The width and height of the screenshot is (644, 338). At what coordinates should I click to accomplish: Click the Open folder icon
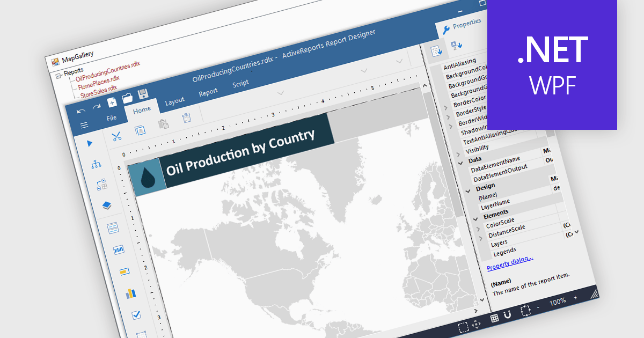pos(127,98)
